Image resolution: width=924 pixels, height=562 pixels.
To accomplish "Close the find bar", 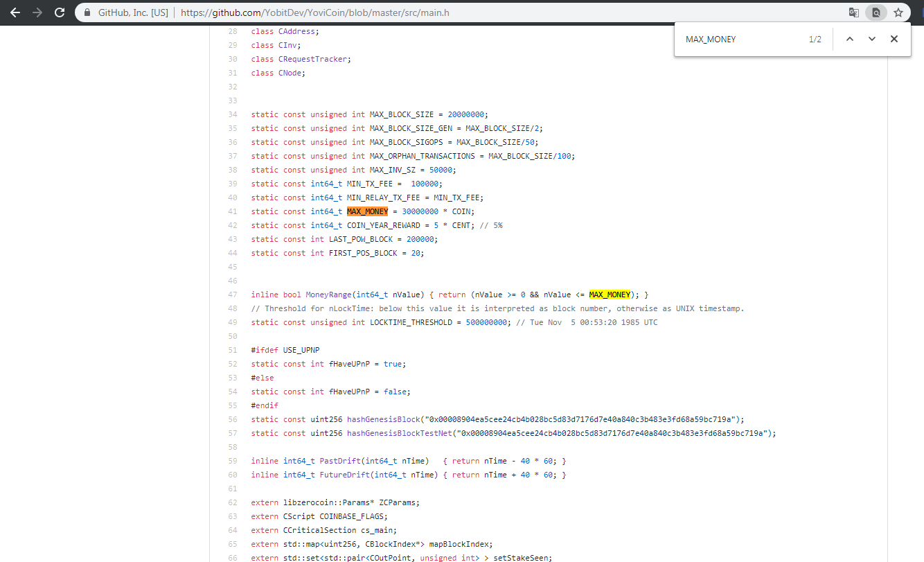I will (x=894, y=39).
